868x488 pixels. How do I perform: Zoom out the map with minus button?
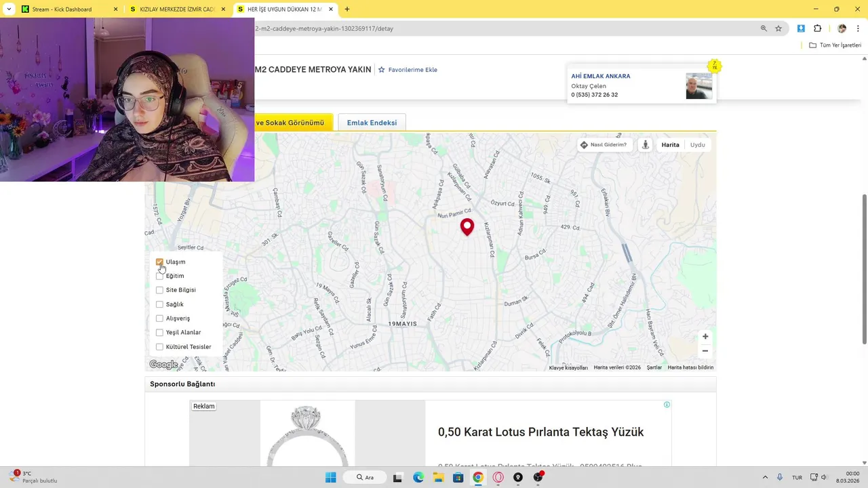[705, 351]
